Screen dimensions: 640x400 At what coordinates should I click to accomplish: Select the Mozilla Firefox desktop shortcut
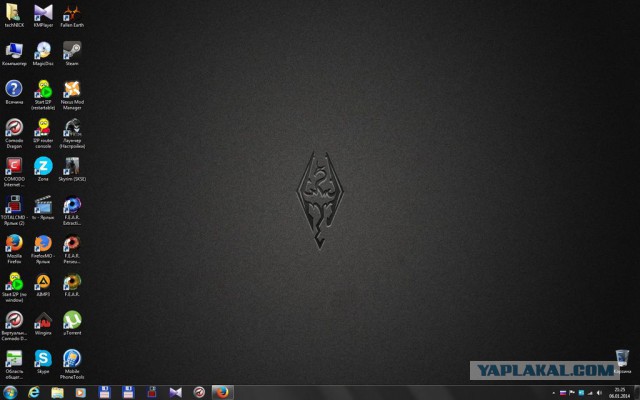click(x=14, y=249)
